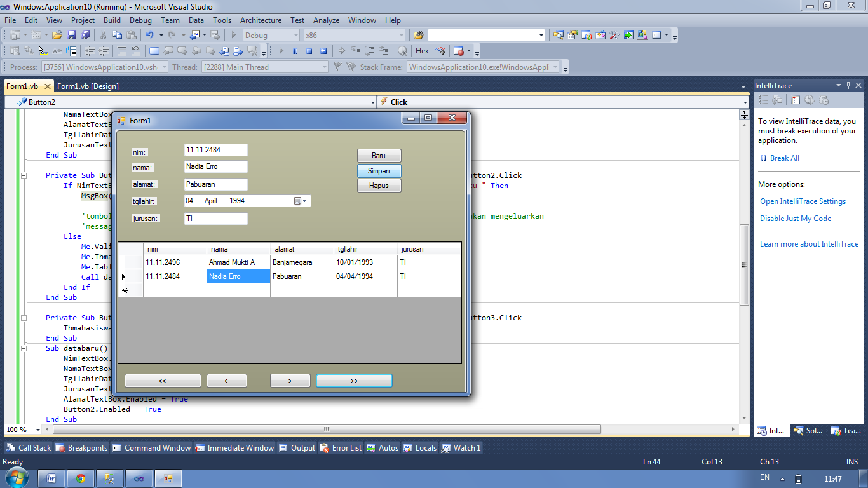The height and width of the screenshot is (488, 868).
Task: Select the Ahmad Mukti A grid cell
Action: point(238,262)
